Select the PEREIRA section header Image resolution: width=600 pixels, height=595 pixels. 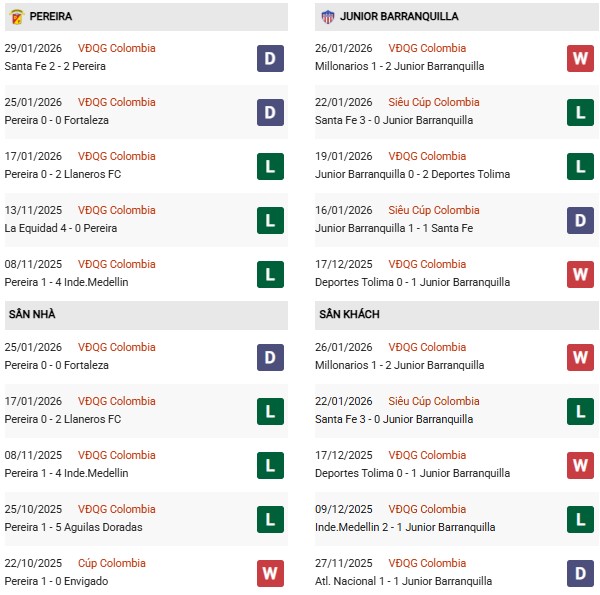coord(49,17)
